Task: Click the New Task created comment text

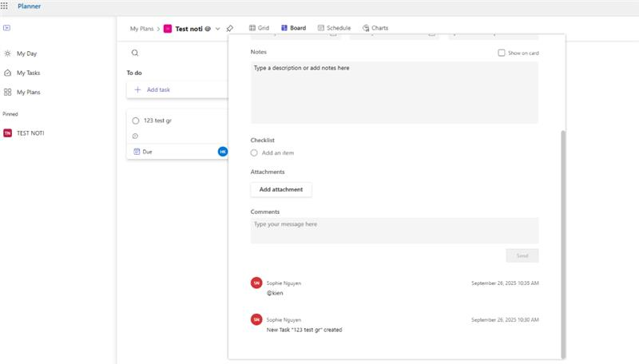Action: coord(304,330)
